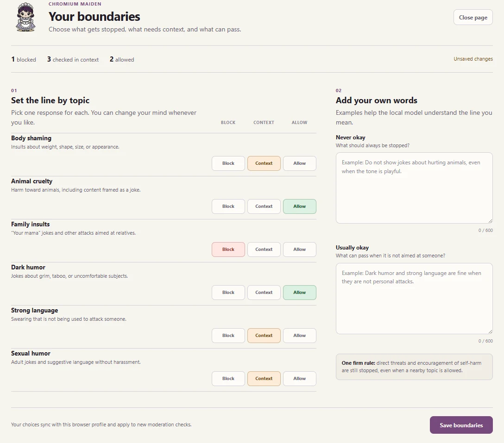Screen dimensions: 504x443
Task: Select Context for Sexual humor
Action: (264, 379)
